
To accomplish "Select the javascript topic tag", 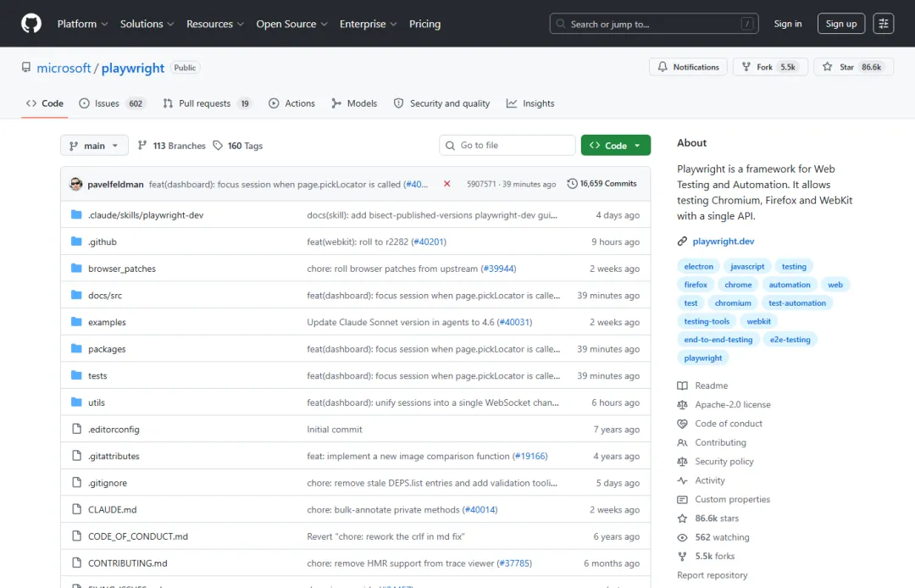I will click(x=747, y=267).
